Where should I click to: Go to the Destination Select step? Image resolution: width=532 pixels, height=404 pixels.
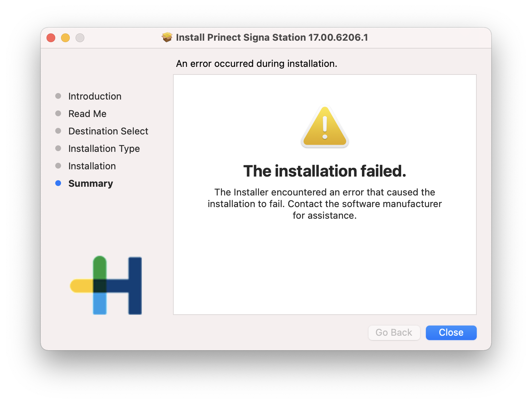click(108, 131)
